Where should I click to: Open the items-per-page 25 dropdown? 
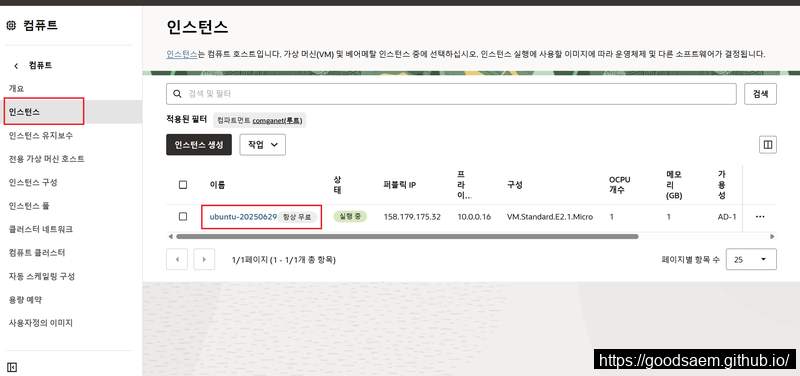[751, 259]
